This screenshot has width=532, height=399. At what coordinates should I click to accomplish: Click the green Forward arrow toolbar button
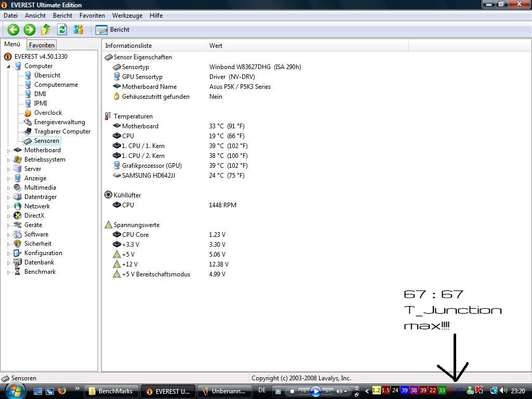[x=30, y=30]
